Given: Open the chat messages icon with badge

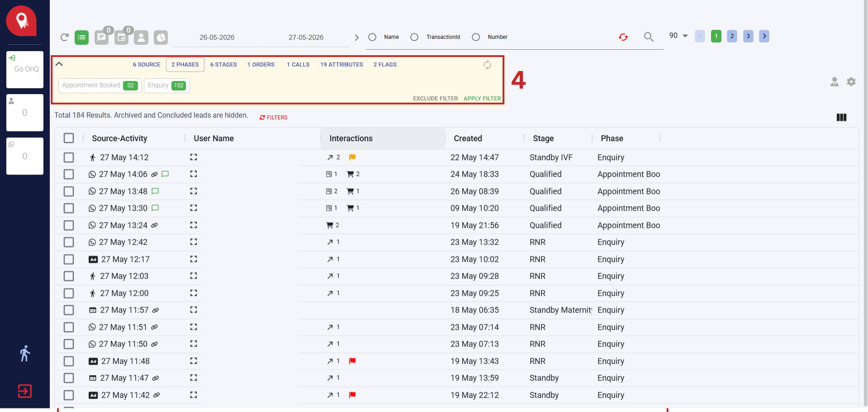Looking at the screenshot, I should click(x=102, y=38).
